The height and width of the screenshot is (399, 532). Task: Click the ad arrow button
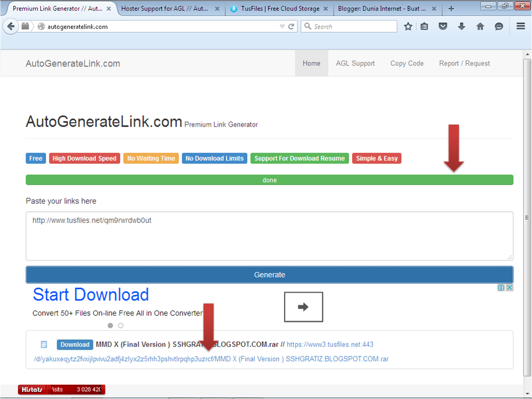[x=304, y=307]
